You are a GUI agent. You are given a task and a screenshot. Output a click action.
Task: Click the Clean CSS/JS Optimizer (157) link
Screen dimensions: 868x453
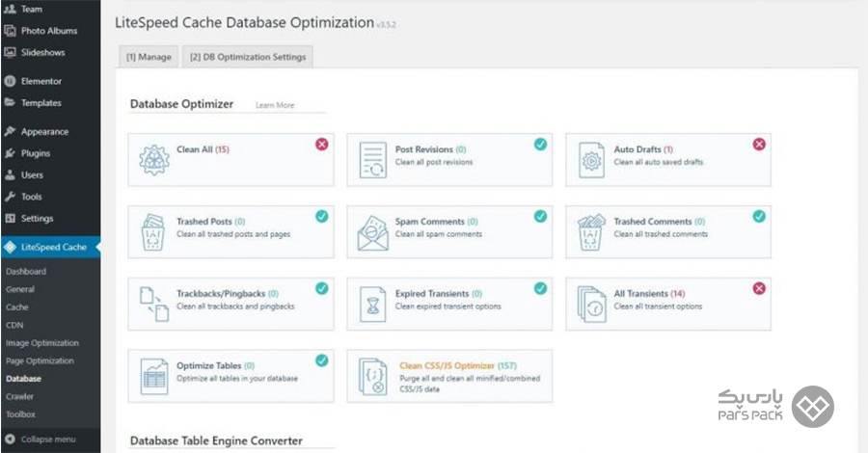[x=458, y=365]
